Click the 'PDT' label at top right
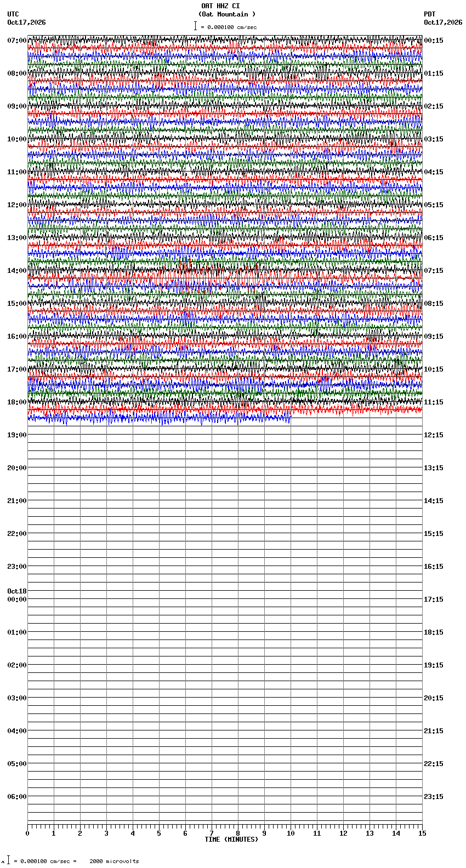 click(430, 14)
